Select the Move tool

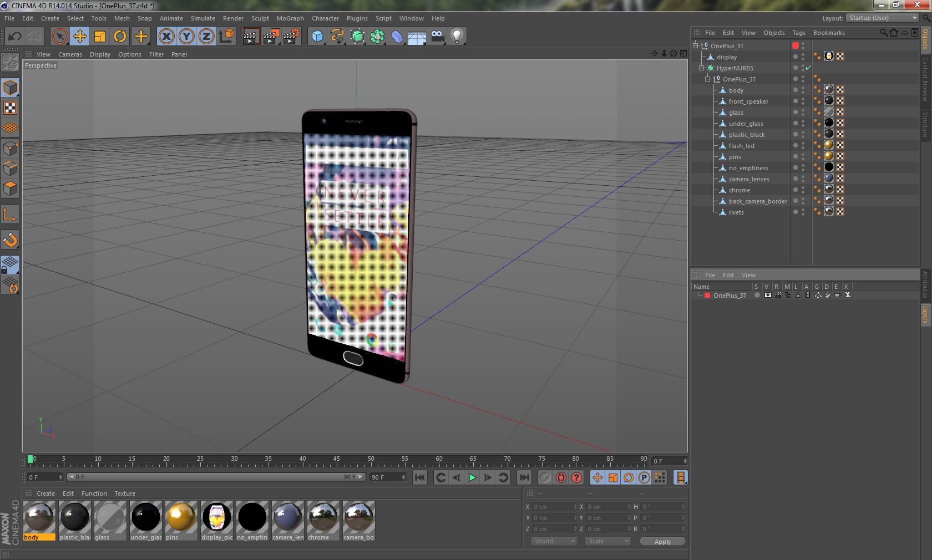point(80,37)
